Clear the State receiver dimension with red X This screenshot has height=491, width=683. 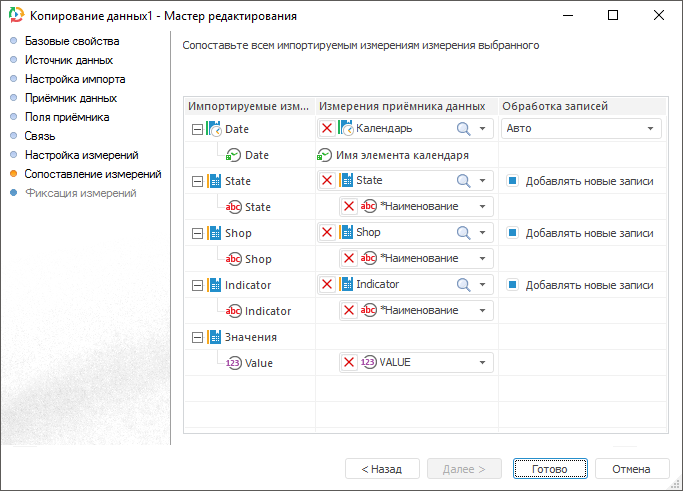(x=327, y=180)
